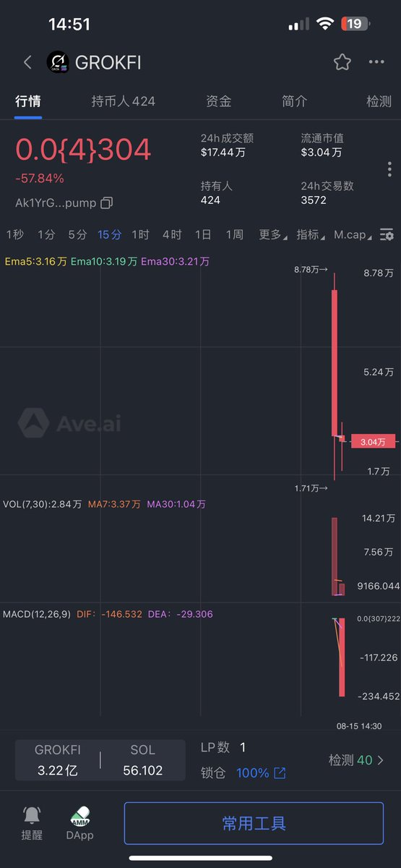Copy the Ak1YrG...pump contract address

click(x=106, y=203)
